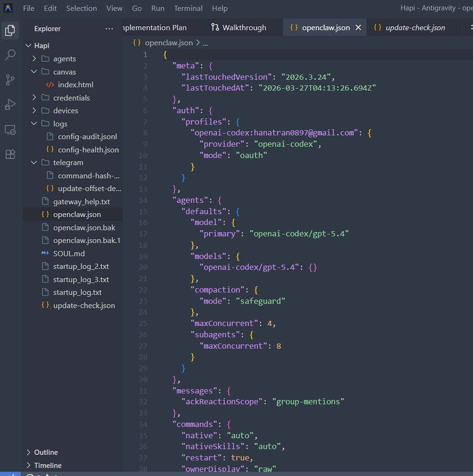Open the Extensions view icon
This screenshot has height=476, width=473.
click(10, 154)
